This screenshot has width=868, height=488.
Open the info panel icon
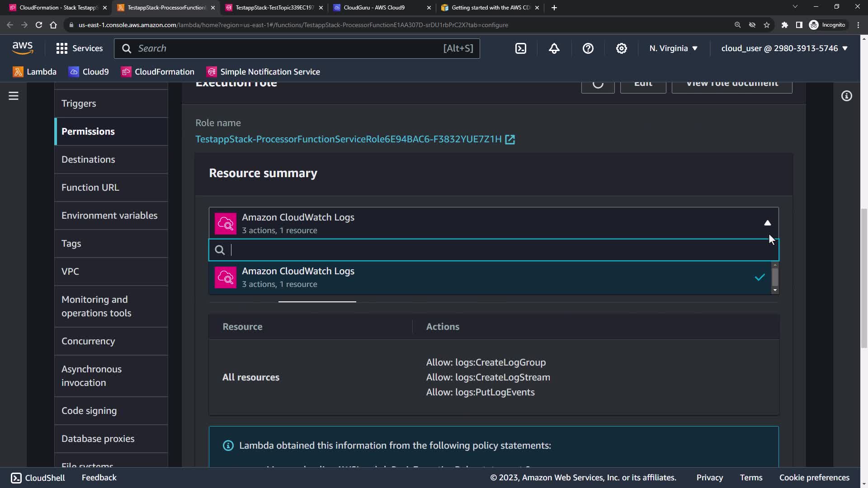(x=847, y=96)
